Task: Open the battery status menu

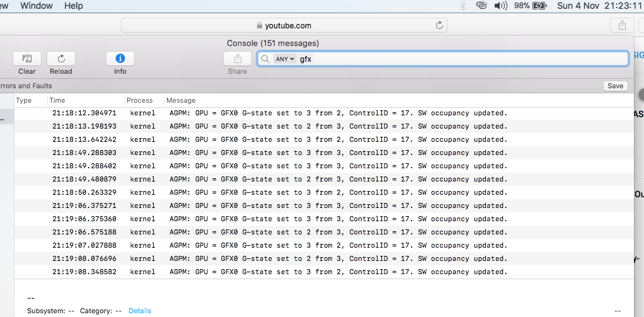Action: pyautogui.click(x=539, y=6)
